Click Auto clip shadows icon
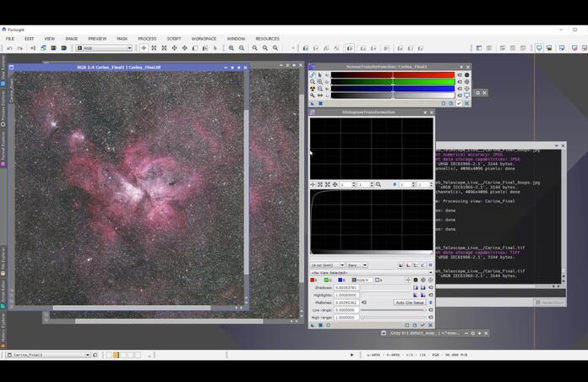This screenshot has width=588, height=382. [x=416, y=287]
